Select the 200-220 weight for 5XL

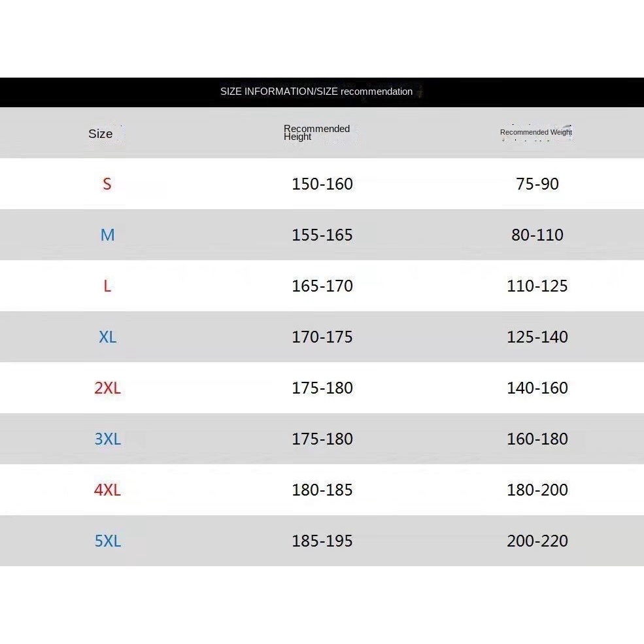pos(537,541)
